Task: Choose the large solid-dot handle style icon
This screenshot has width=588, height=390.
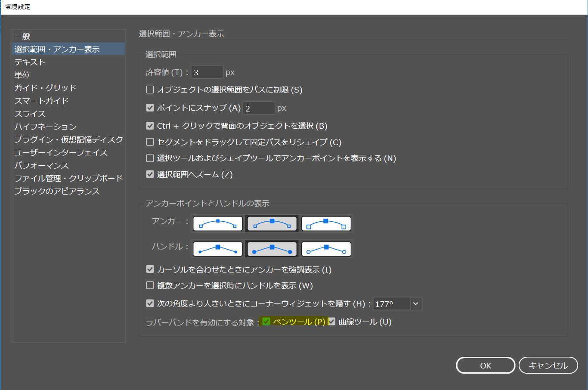Action: (x=272, y=249)
